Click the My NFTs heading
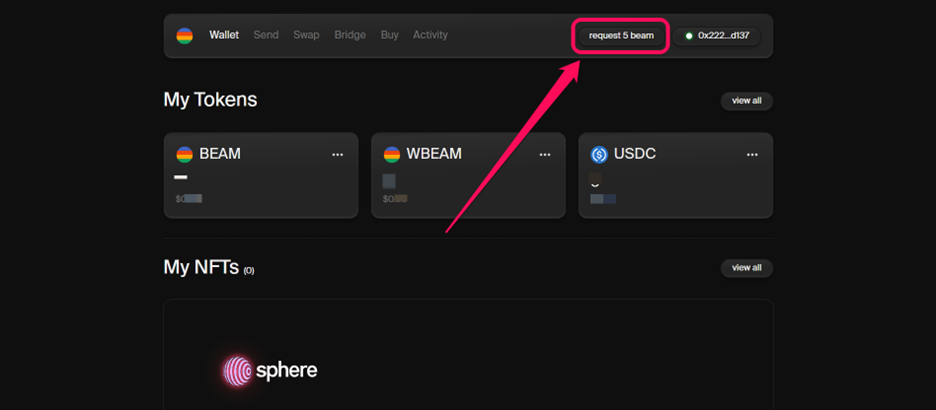 [x=201, y=267]
